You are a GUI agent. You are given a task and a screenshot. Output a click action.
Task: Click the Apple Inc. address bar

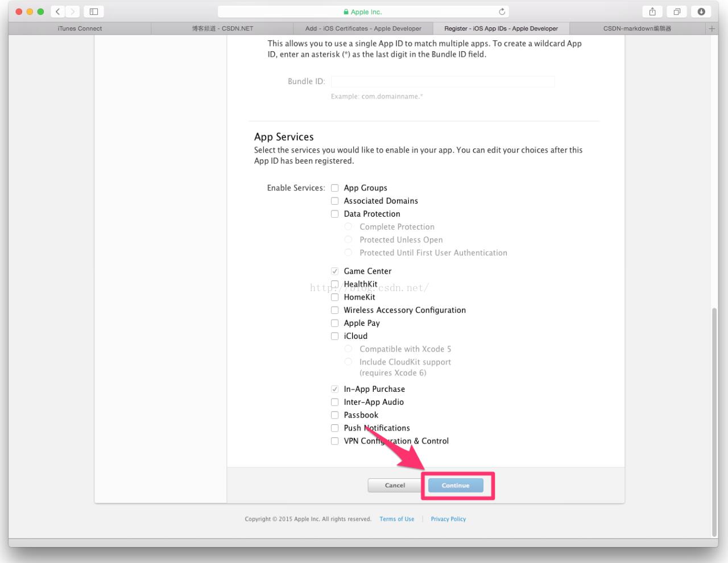click(x=363, y=11)
